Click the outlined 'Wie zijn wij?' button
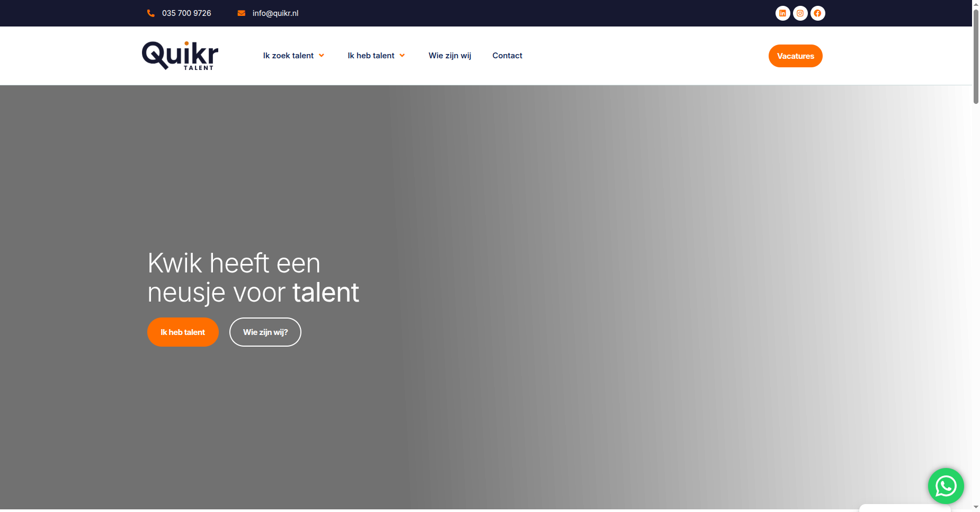Viewport: 980px width, 512px height. tap(265, 332)
